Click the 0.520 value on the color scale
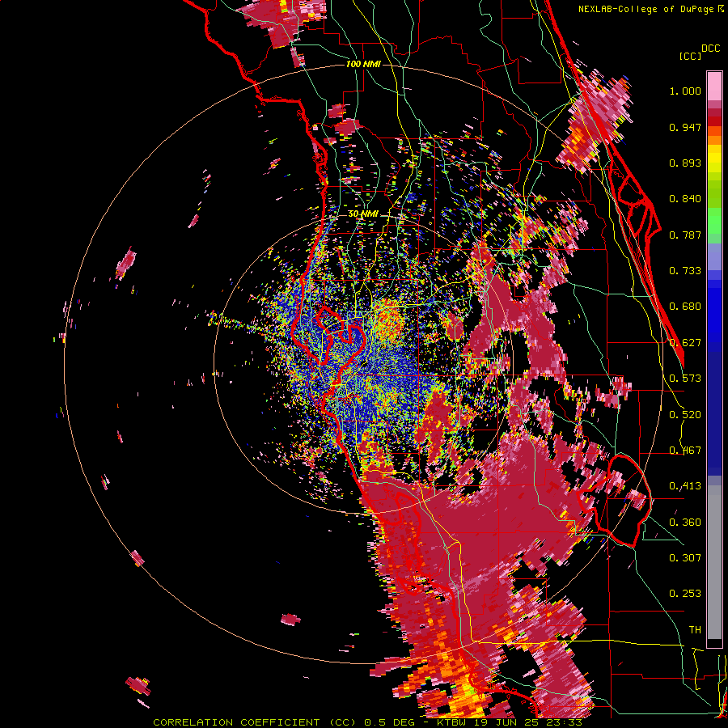Image resolution: width=728 pixels, height=728 pixels. click(685, 415)
